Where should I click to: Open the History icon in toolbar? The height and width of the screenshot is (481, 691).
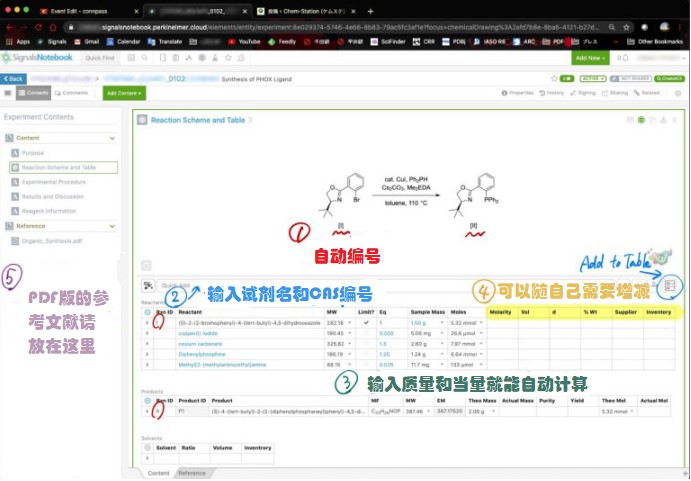(542, 93)
